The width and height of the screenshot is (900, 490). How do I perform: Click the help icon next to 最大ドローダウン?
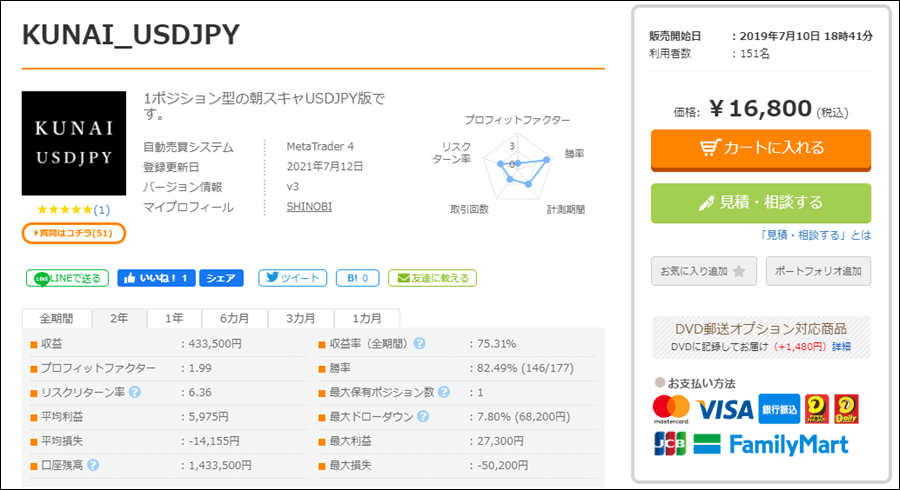tap(423, 417)
